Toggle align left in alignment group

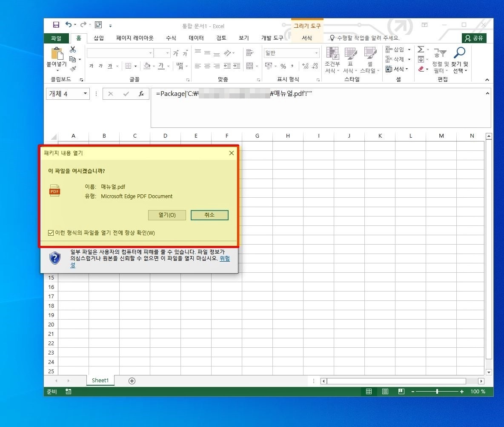[198, 66]
